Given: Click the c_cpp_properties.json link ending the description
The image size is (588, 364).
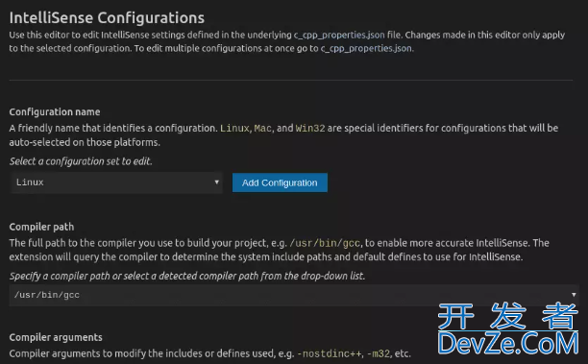Looking at the screenshot, I should click(x=366, y=49).
